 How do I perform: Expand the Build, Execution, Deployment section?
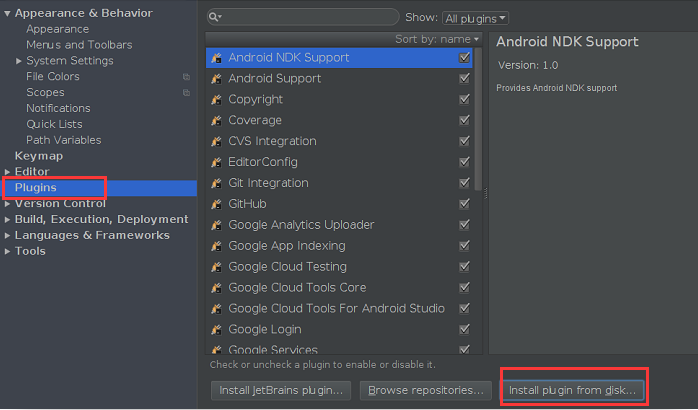(x=7, y=219)
